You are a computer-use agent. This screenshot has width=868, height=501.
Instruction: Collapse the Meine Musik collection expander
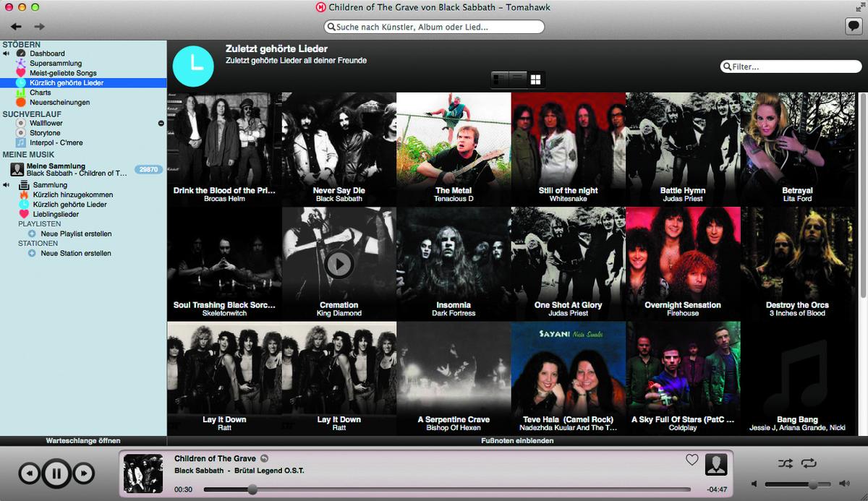6,185
